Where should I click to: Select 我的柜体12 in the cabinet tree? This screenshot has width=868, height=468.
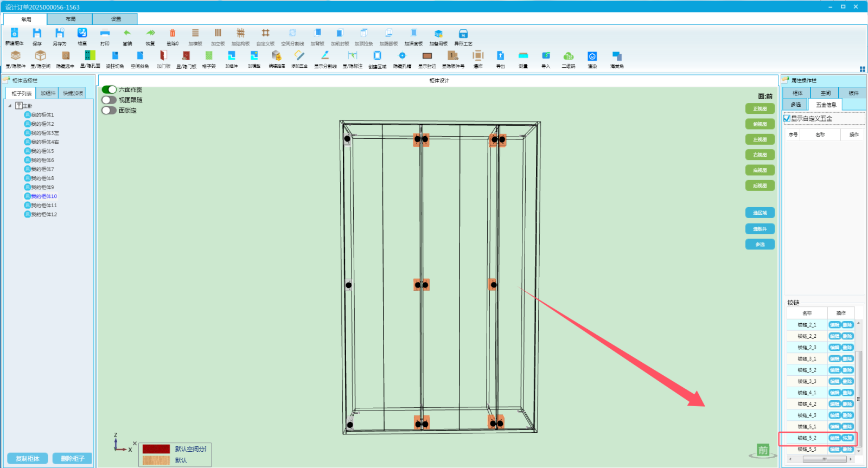pyautogui.click(x=41, y=214)
